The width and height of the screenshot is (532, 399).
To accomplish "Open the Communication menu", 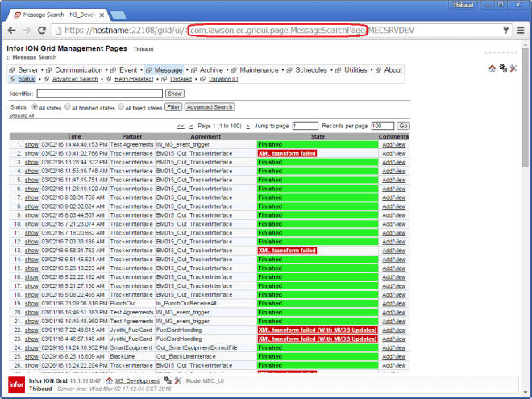I will (77, 70).
